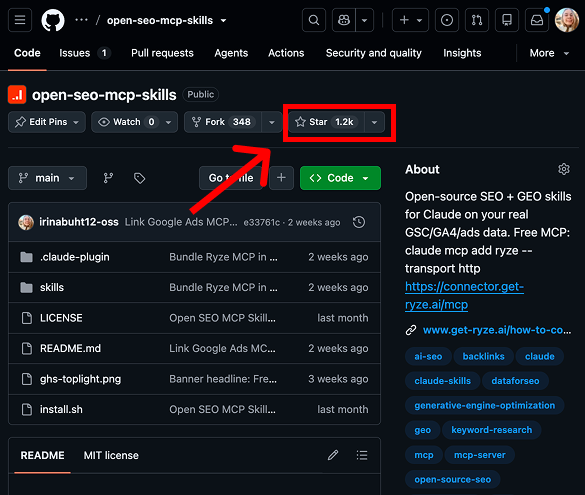The image size is (585, 495).
Task: Open ghs-toplight.png file
Action: point(80,379)
